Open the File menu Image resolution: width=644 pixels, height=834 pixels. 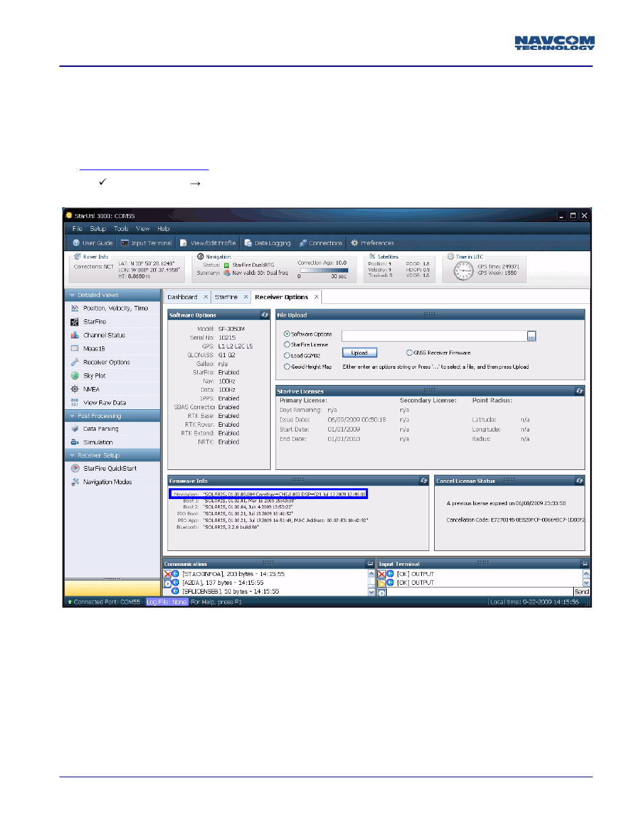click(77, 229)
